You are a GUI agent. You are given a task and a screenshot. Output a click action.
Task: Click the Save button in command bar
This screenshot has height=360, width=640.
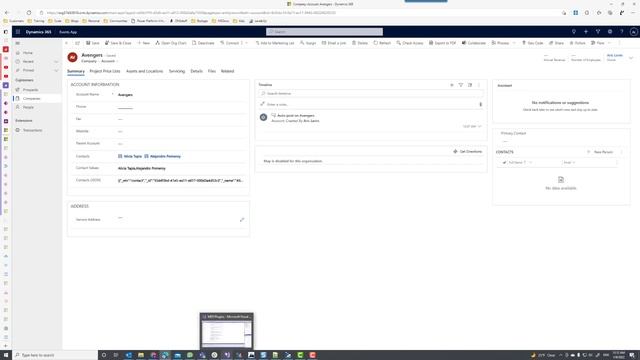[93, 43]
